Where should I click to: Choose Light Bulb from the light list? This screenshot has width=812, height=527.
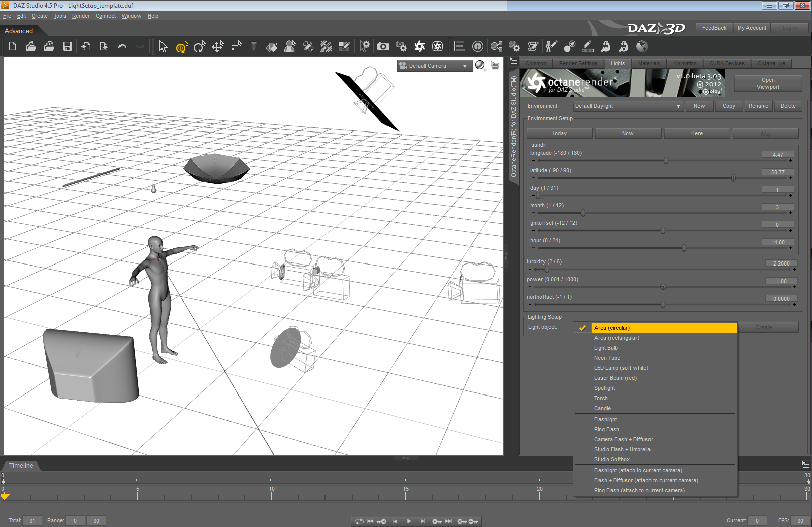656,348
